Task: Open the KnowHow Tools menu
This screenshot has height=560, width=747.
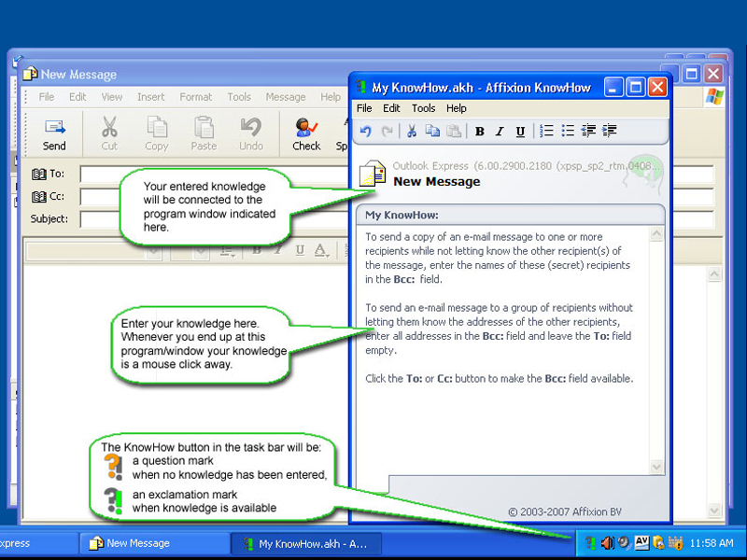Action: 424,108
